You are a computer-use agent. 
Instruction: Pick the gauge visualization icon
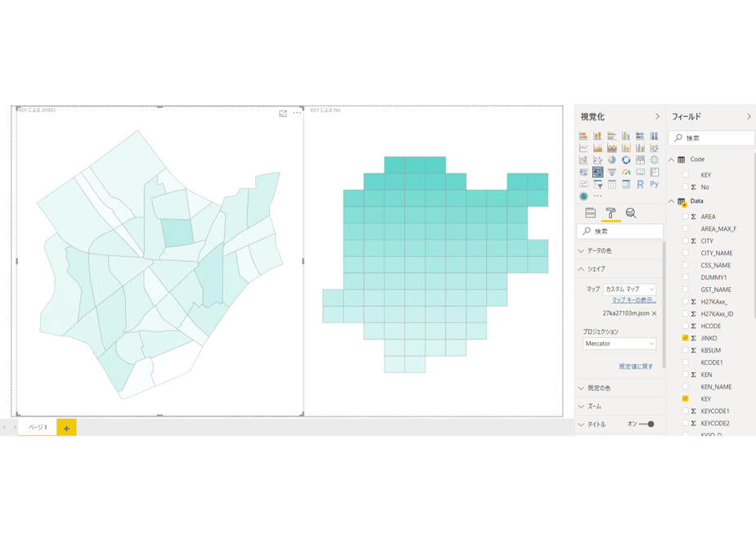626,172
